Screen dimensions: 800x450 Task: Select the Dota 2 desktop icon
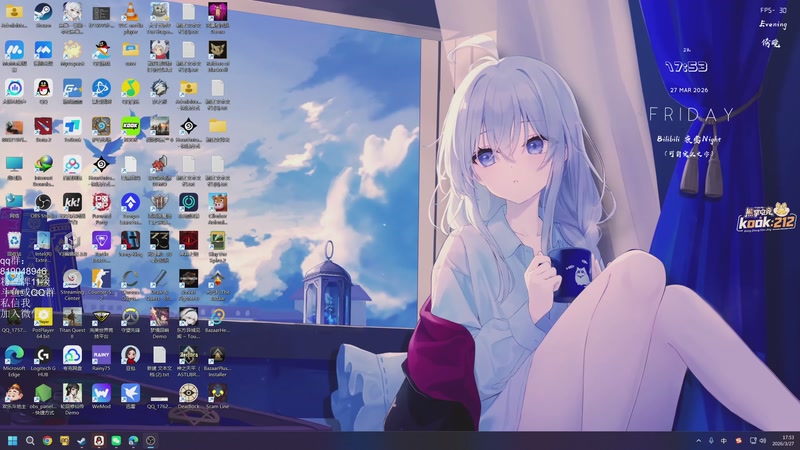43,130
